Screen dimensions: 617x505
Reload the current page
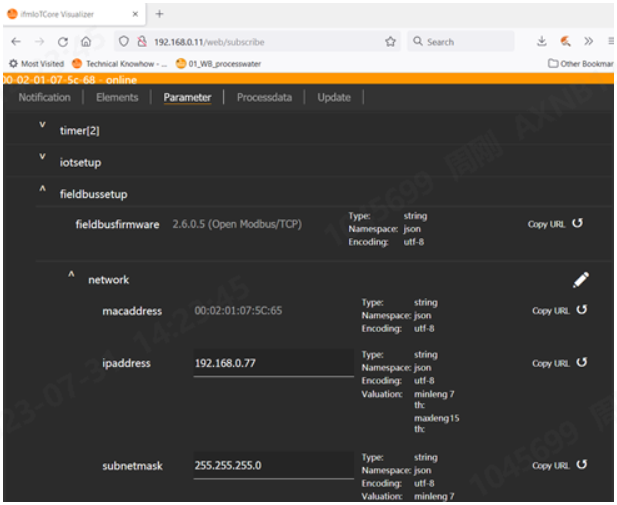pyautogui.click(x=63, y=41)
